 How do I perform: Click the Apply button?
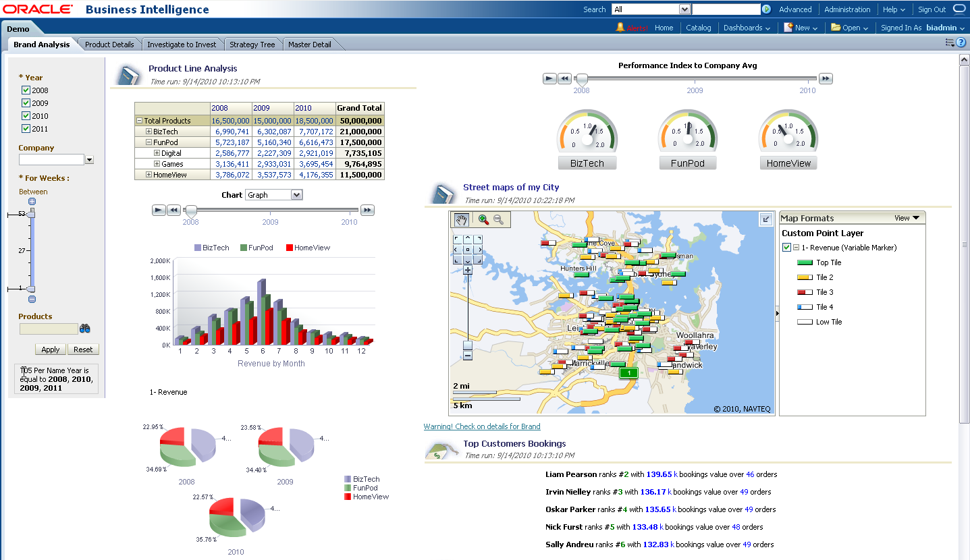51,349
